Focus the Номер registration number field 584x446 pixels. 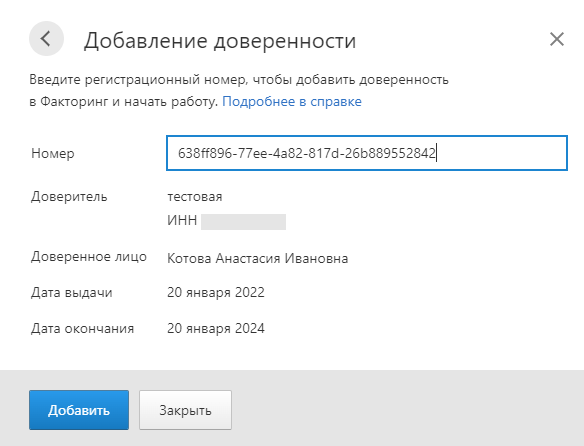(367, 153)
